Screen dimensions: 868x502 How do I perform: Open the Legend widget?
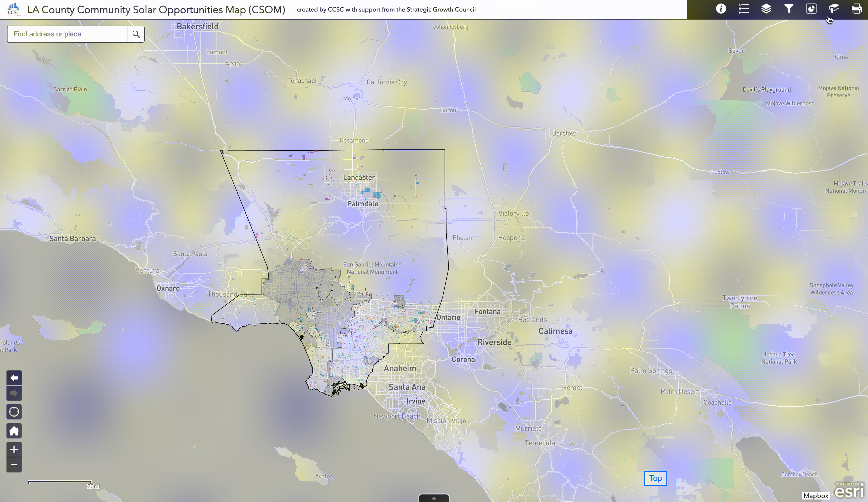743,9
